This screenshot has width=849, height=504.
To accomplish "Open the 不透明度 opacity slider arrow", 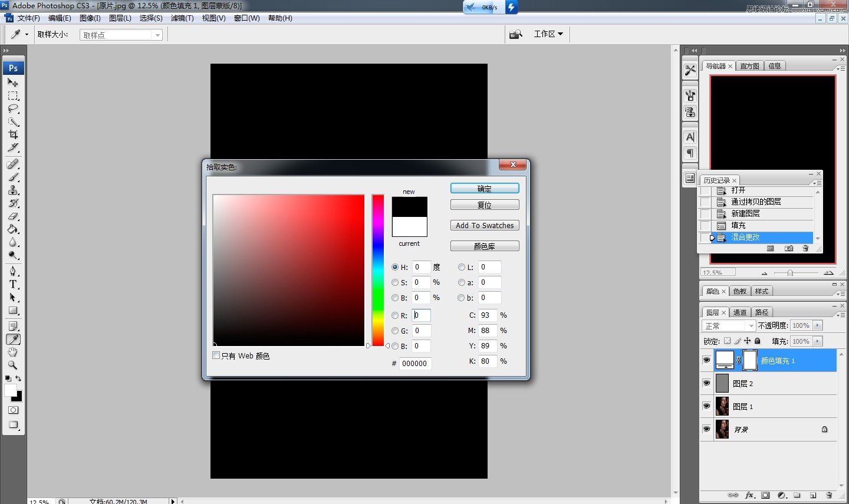I will point(817,325).
